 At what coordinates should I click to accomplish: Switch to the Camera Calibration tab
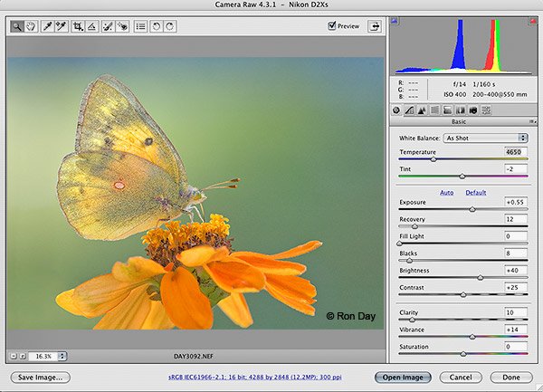click(472, 110)
